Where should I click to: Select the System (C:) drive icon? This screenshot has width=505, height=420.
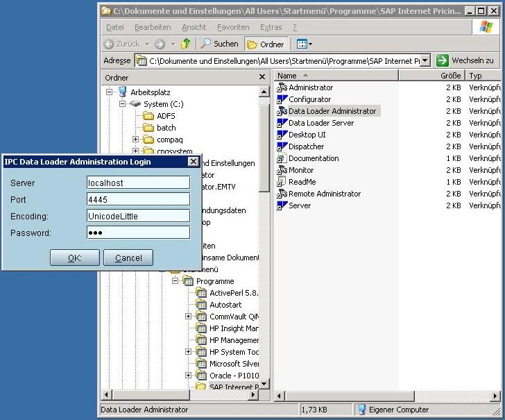click(x=135, y=104)
